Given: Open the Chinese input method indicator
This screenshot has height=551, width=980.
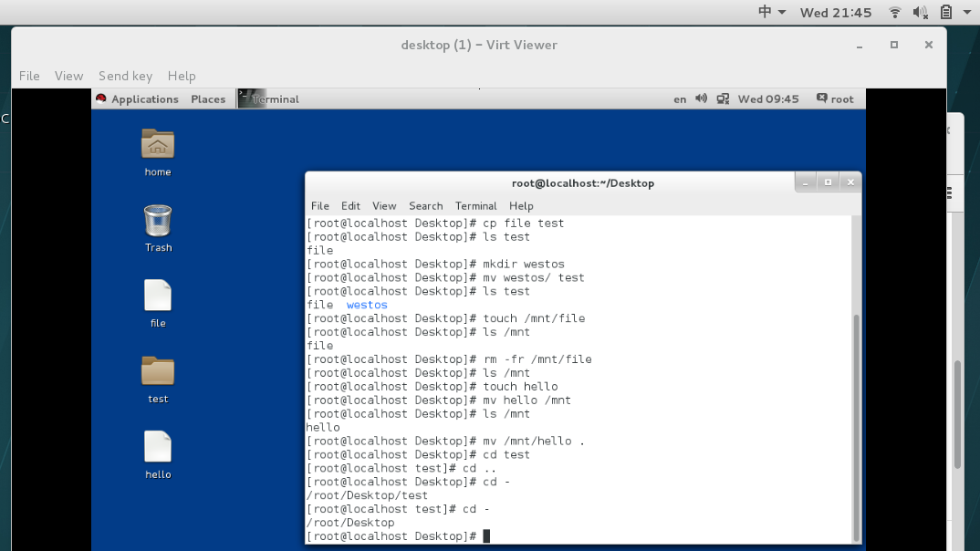Looking at the screenshot, I should [x=765, y=12].
